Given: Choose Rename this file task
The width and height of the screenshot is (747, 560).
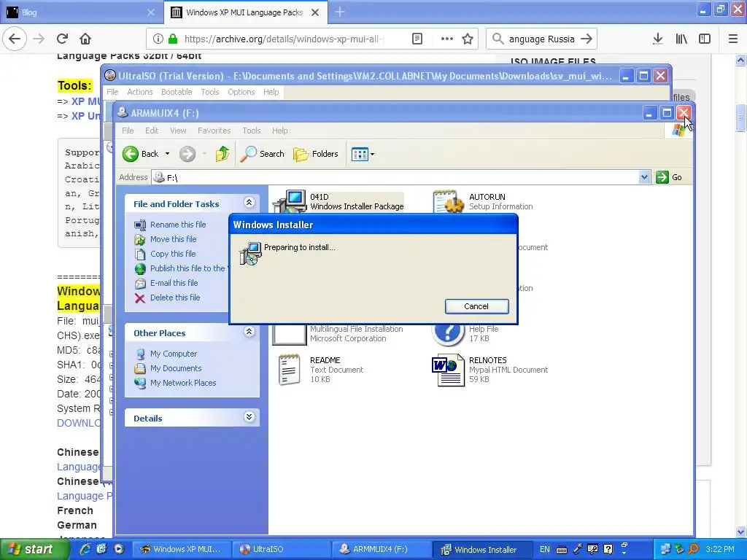Looking at the screenshot, I should tap(178, 225).
